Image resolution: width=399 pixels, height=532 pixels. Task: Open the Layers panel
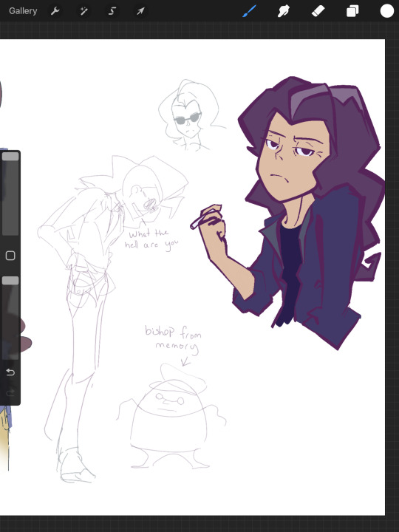352,11
